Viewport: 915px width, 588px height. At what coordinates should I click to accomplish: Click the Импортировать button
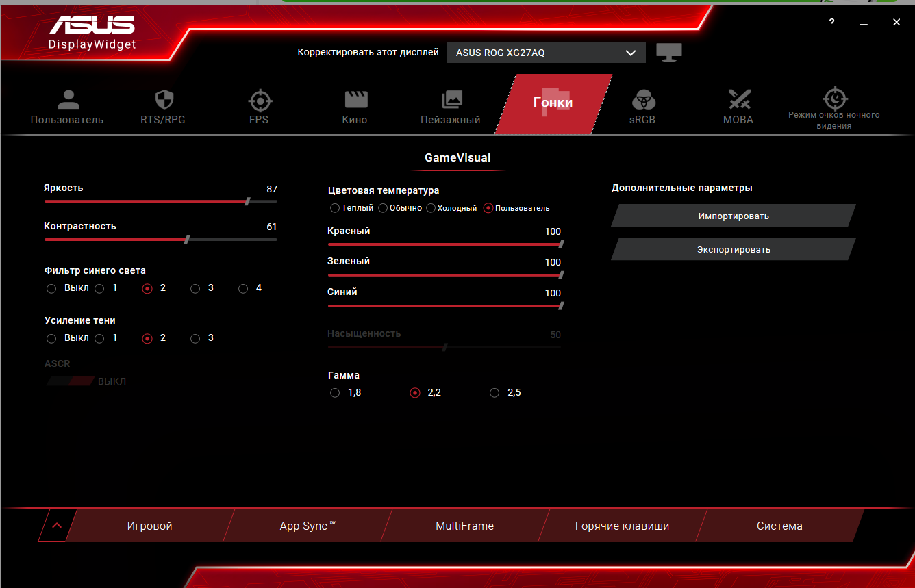734,216
